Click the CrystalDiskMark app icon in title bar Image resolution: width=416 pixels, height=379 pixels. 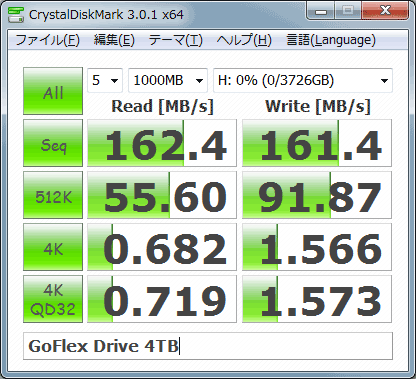pyautogui.click(x=16, y=15)
